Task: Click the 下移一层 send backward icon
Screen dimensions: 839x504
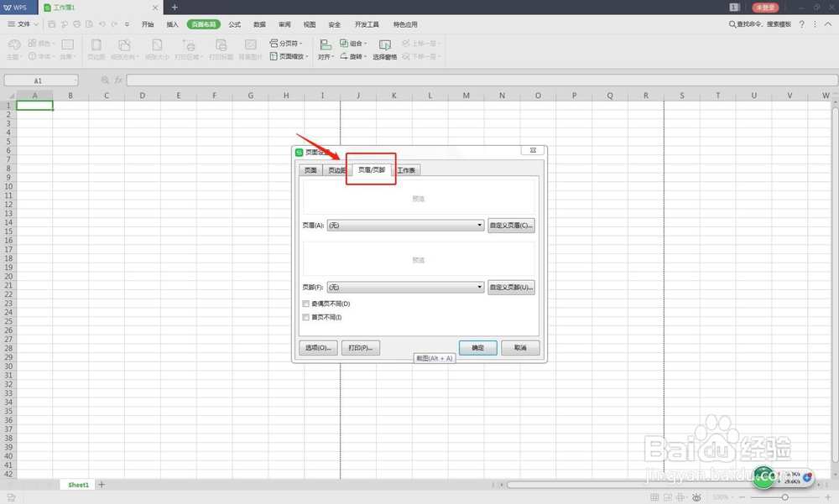Action: 406,56
